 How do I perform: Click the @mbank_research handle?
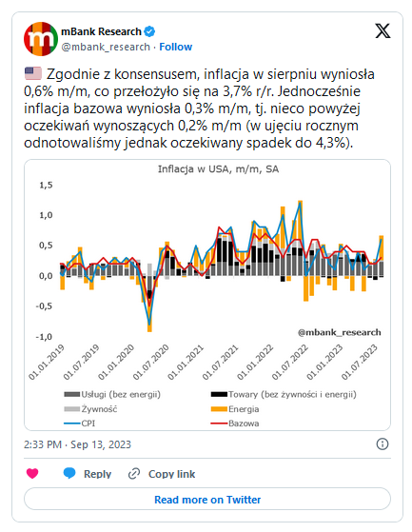(x=106, y=47)
